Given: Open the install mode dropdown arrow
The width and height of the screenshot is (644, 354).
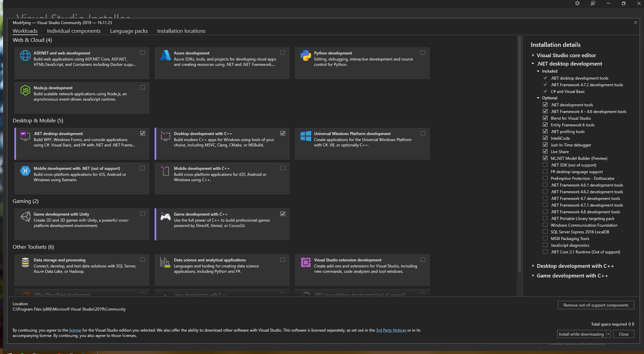Looking at the screenshot, I should 608,334.
